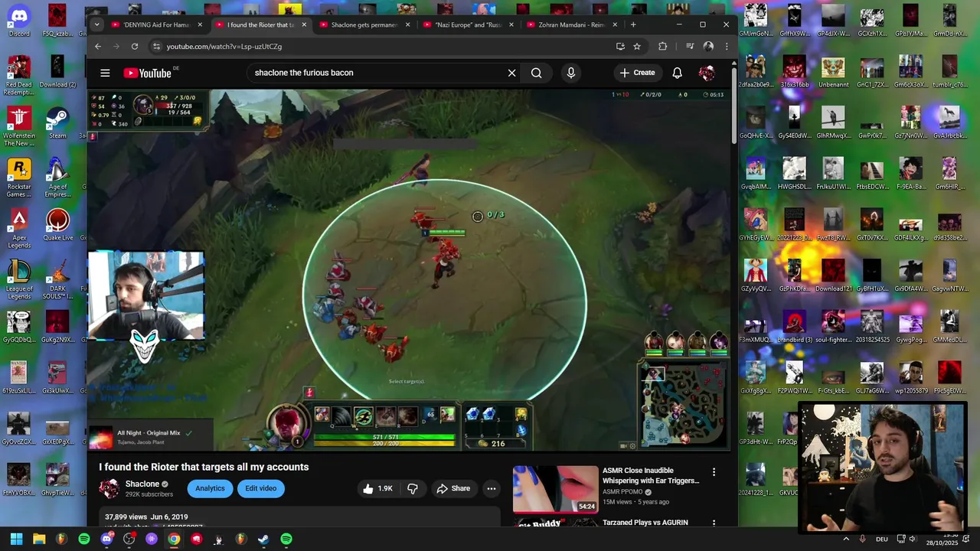Go to YouTube home via logo
980x551 pixels.
(x=147, y=73)
